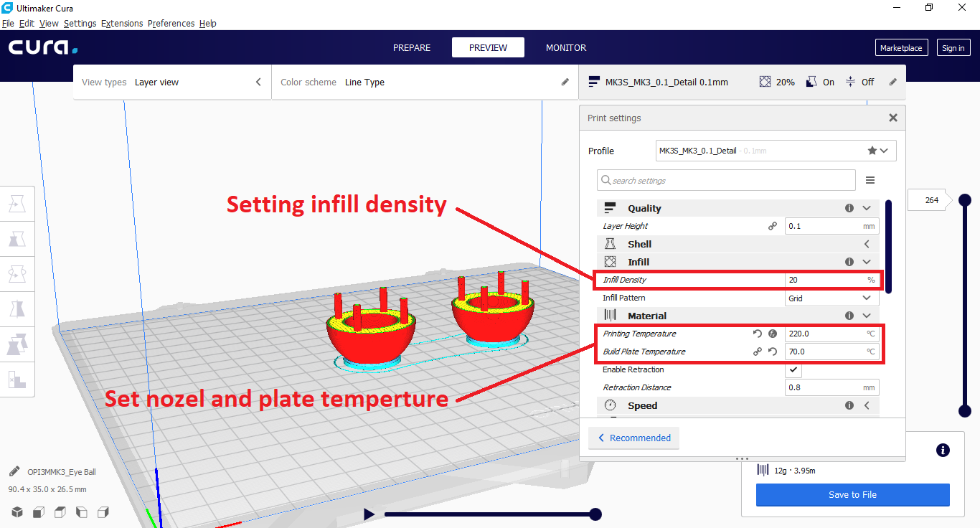The width and height of the screenshot is (980, 528).
Task: Select the Scale tool in the left toolbar
Action: tap(17, 239)
